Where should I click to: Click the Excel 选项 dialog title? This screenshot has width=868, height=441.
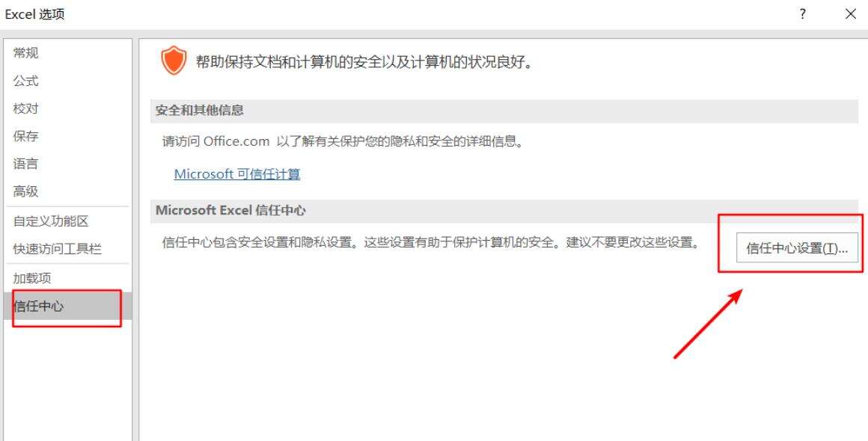[35, 14]
